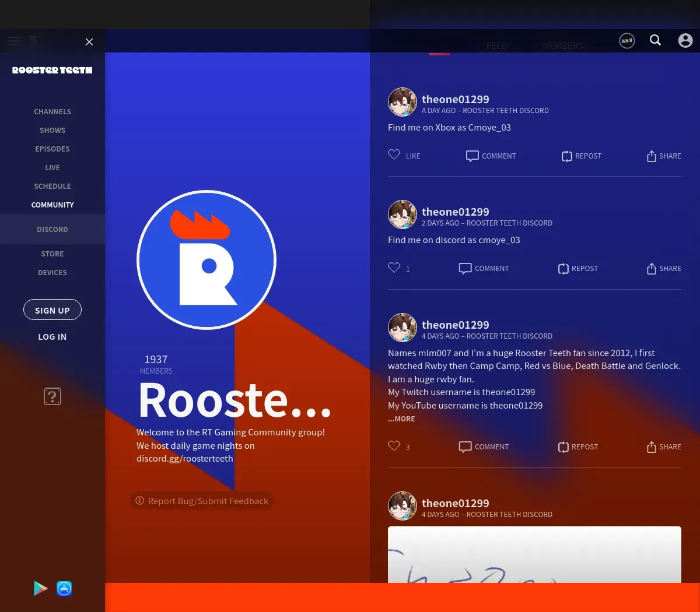This screenshot has width=700, height=612.
Task: Click '2 DAYS AGO – ROOSTER TEETH DISCORD'
Action: point(487,223)
